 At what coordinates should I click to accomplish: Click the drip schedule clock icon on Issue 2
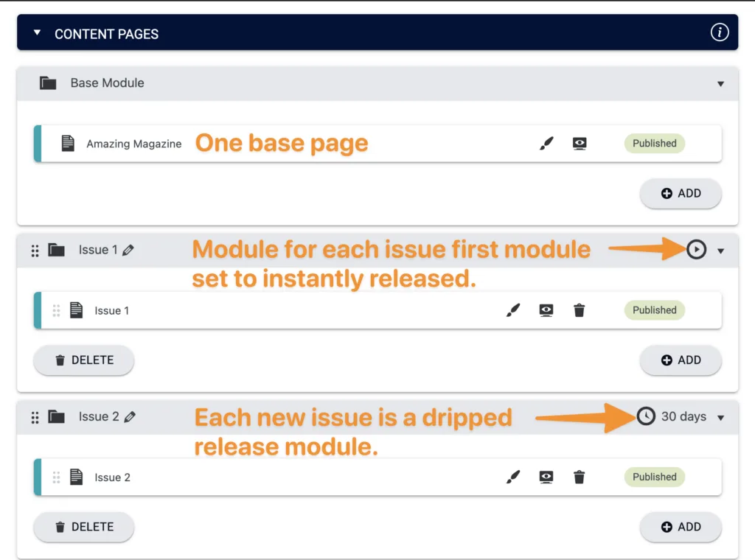pyautogui.click(x=646, y=416)
